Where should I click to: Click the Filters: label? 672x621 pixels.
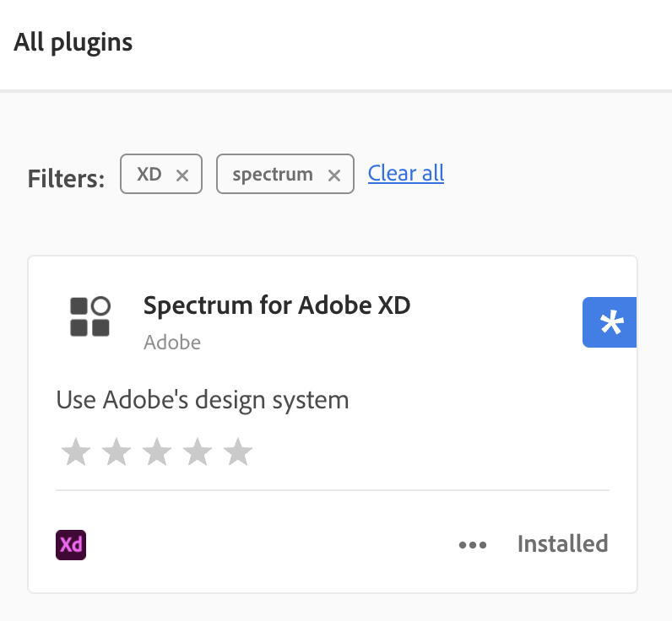coord(66,179)
